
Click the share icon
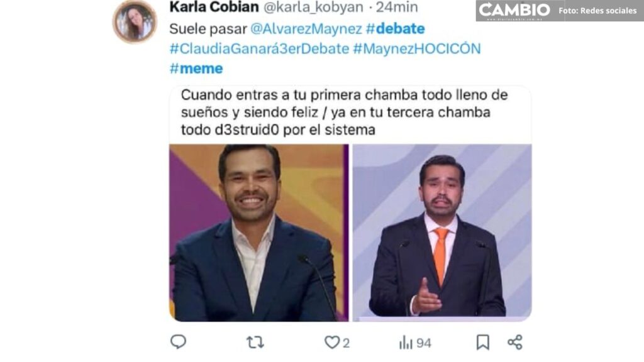click(515, 343)
